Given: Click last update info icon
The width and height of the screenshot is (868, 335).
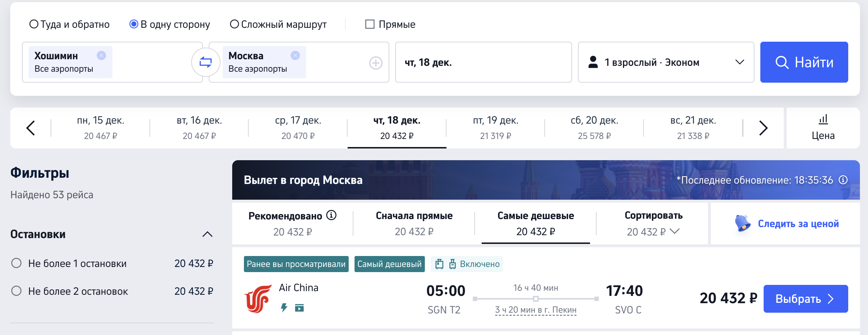Looking at the screenshot, I should point(843,180).
